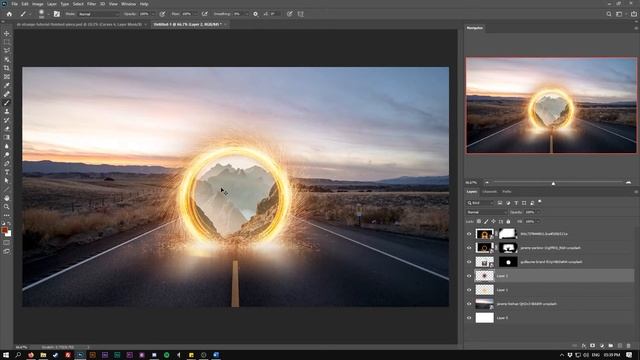Hide the road photo layer
Image resolution: width=640 pixels, height=360 pixels.
coord(469,304)
